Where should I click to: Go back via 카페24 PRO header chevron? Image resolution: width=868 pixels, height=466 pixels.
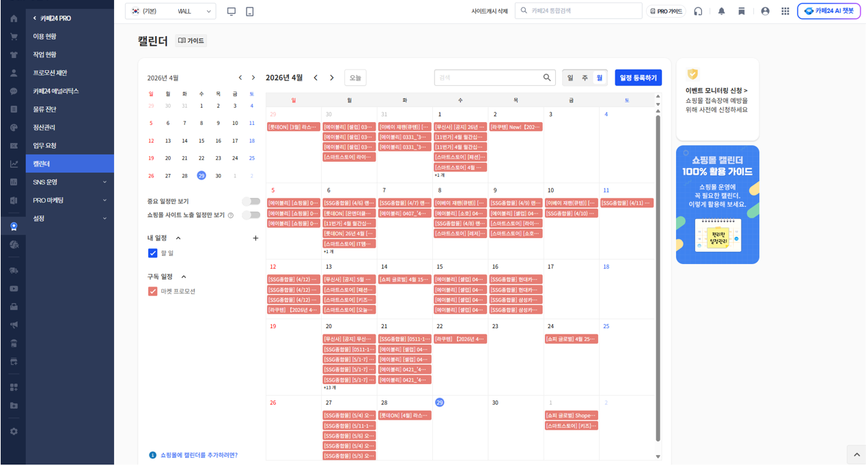35,18
